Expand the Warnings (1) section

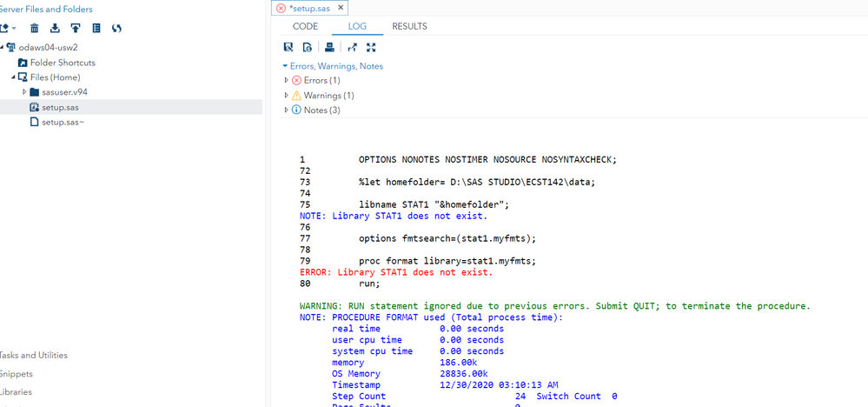click(x=287, y=96)
